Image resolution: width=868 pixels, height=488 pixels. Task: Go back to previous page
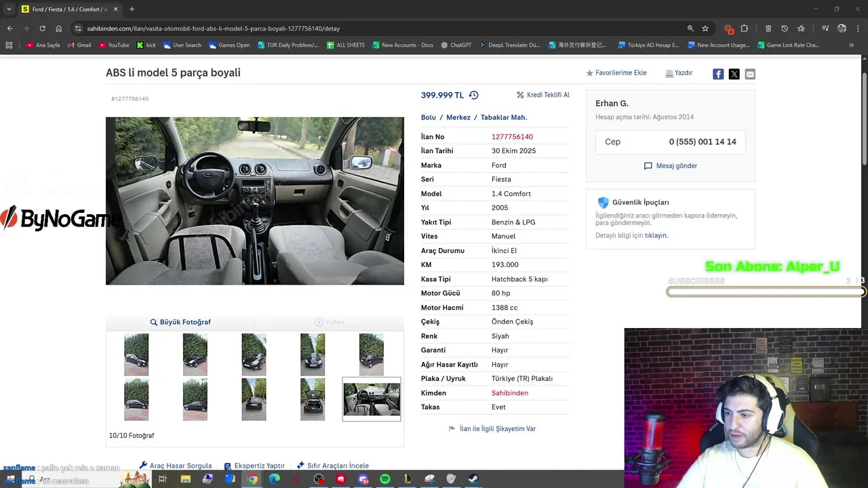click(9, 28)
